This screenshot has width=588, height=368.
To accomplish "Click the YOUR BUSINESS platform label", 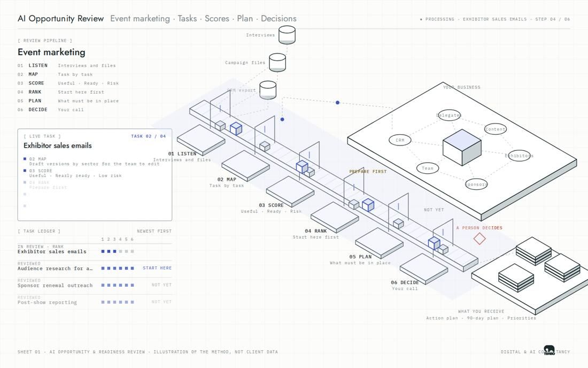I will pos(462,87).
